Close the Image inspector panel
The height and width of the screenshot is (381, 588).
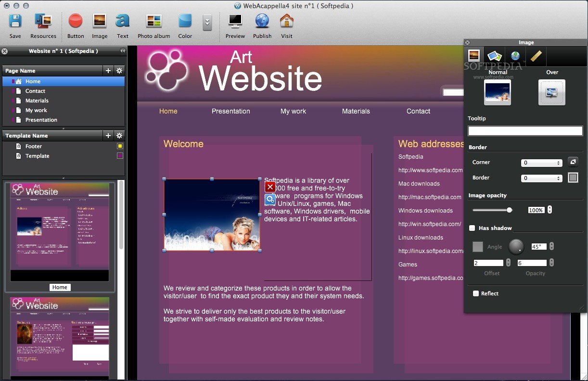(468, 42)
